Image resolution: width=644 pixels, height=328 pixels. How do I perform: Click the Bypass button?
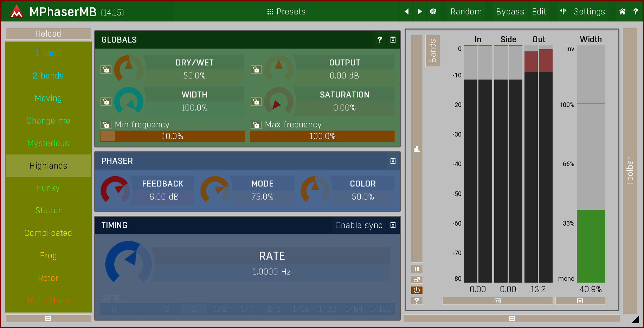tap(510, 12)
